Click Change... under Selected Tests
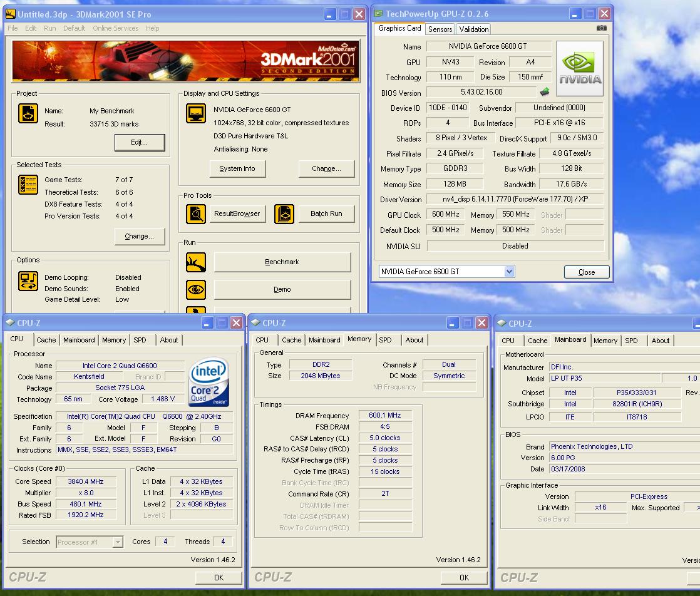Screen dimensions: 700x596 139,236
